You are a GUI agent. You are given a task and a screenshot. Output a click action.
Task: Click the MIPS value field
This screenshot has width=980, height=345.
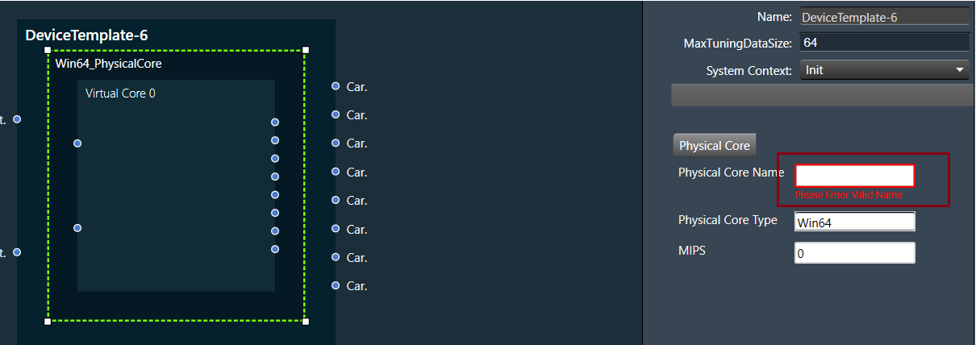click(855, 253)
